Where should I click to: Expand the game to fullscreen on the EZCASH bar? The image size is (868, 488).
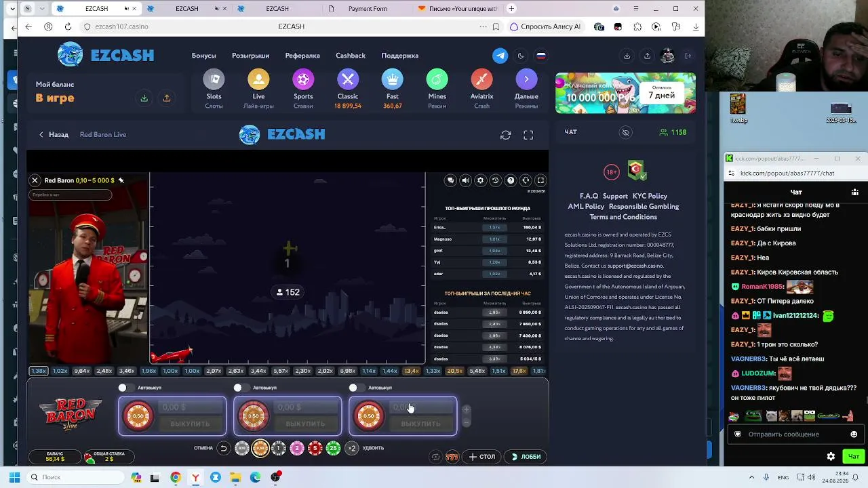pyautogui.click(x=528, y=135)
